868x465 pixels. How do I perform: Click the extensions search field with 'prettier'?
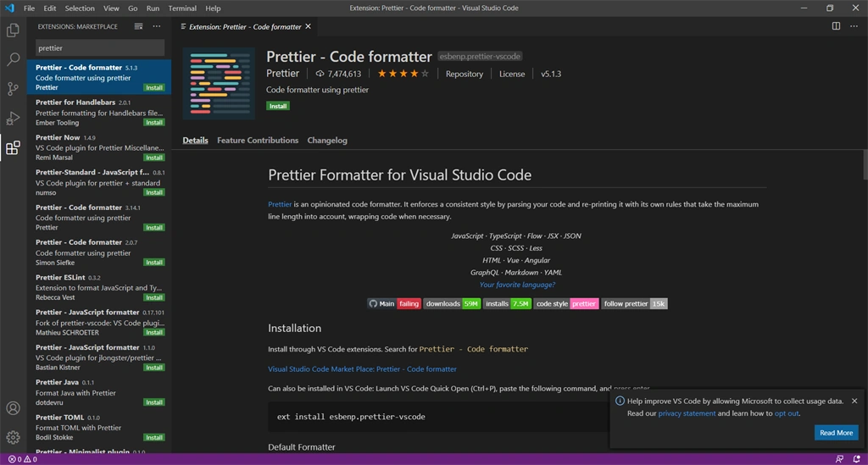click(x=100, y=48)
